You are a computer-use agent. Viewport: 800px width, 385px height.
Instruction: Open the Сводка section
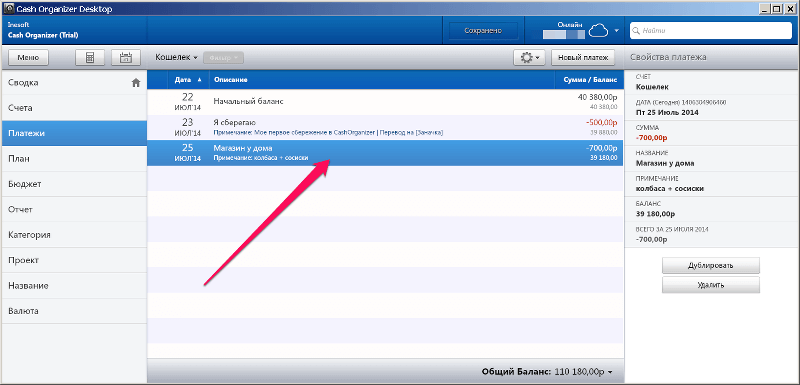pos(74,83)
